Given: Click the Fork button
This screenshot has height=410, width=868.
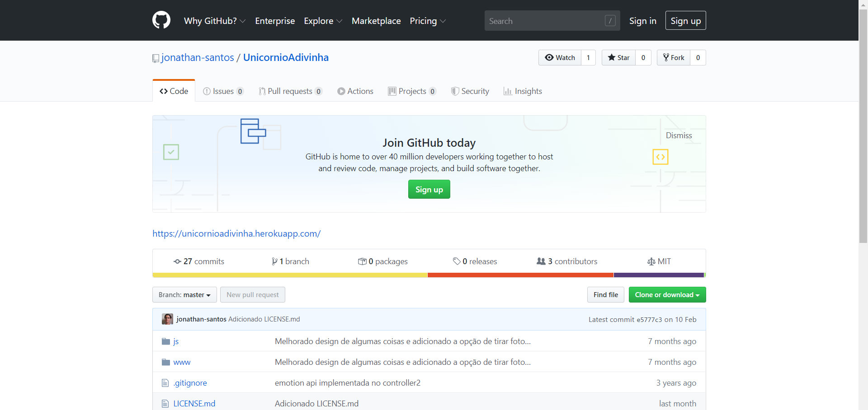Looking at the screenshot, I should (674, 58).
